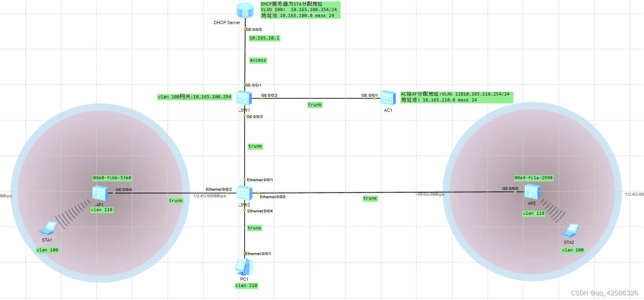Click the trunk label between LSW1 and LSW2

[x=255, y=146]
